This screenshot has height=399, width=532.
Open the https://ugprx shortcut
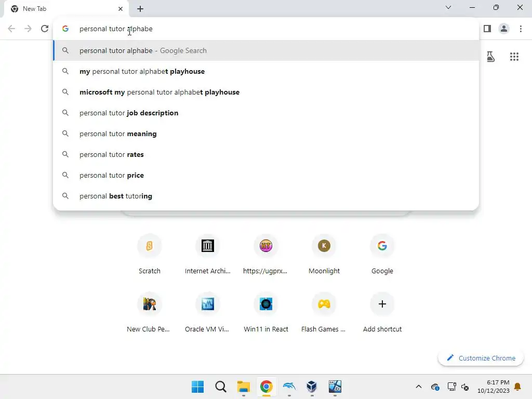(x=265, y=254)
